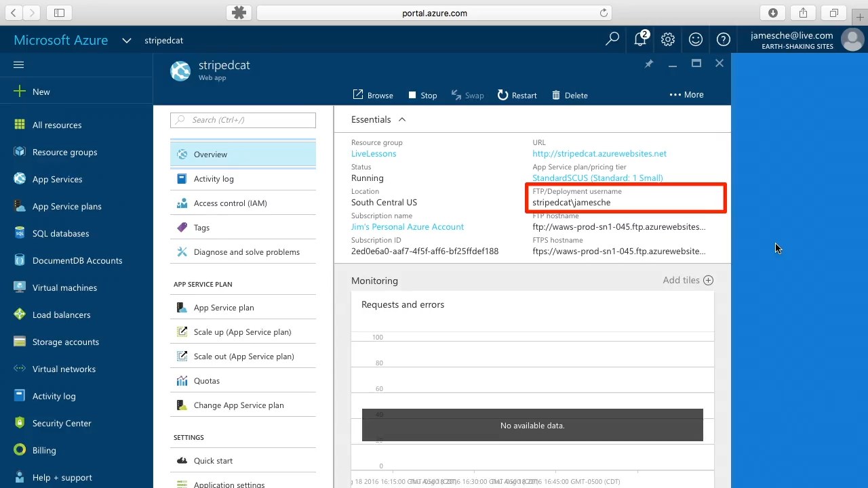This screenshot has width=868, height=488.
Task: Open the LiveLessons resource group link
Action: [x=374, y=154]
